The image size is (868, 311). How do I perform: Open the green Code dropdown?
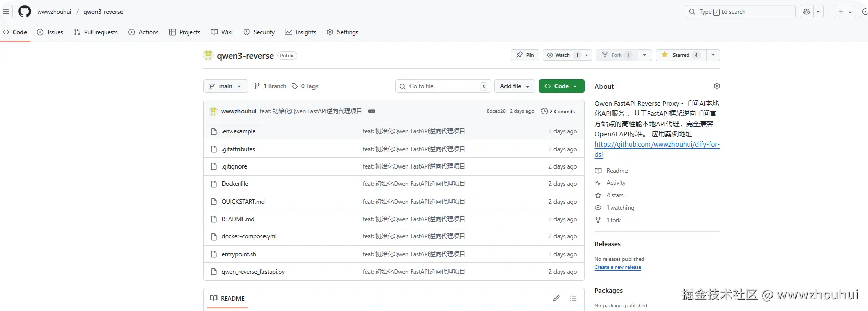click(x=562, y=86)
